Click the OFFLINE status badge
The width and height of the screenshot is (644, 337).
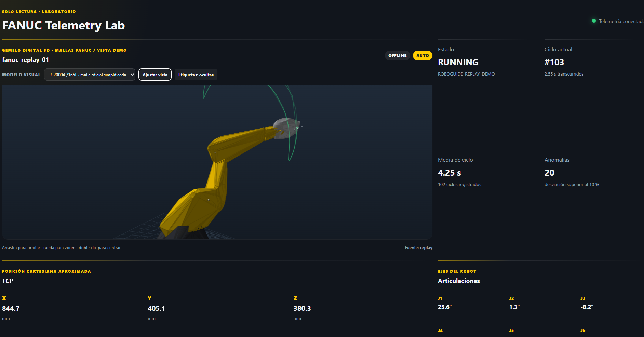point(398,55)
